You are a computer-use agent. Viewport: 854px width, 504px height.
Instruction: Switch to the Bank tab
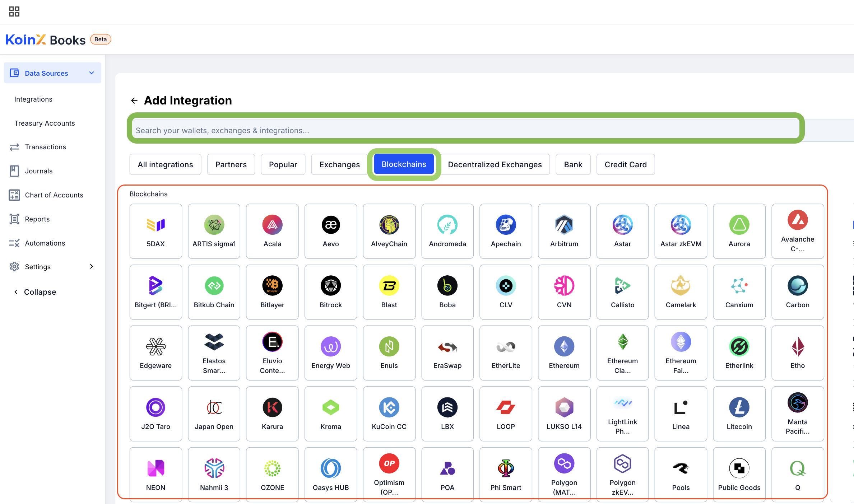pos(573,164)
